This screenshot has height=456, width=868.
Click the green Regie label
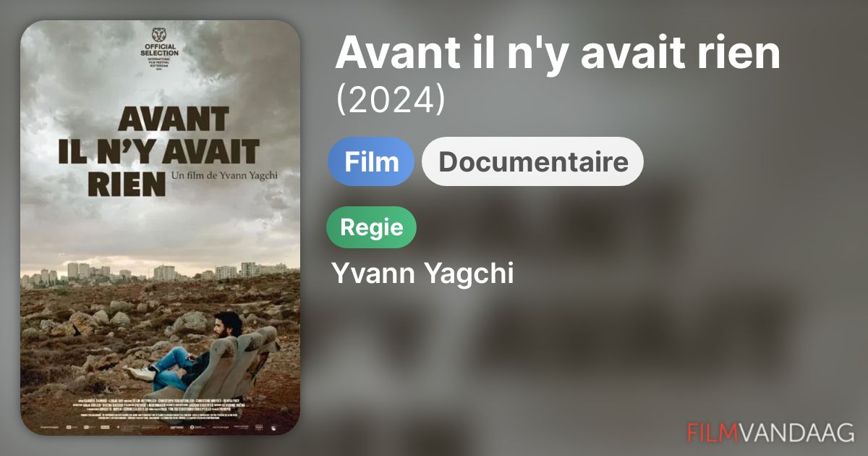pyautogui.click(x=372, y=227)
